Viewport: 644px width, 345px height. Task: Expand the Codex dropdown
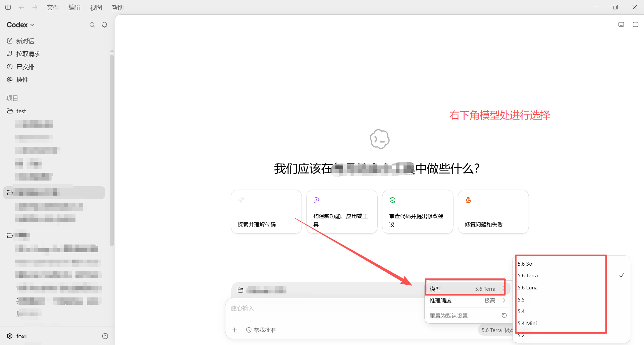coord(20,25)
